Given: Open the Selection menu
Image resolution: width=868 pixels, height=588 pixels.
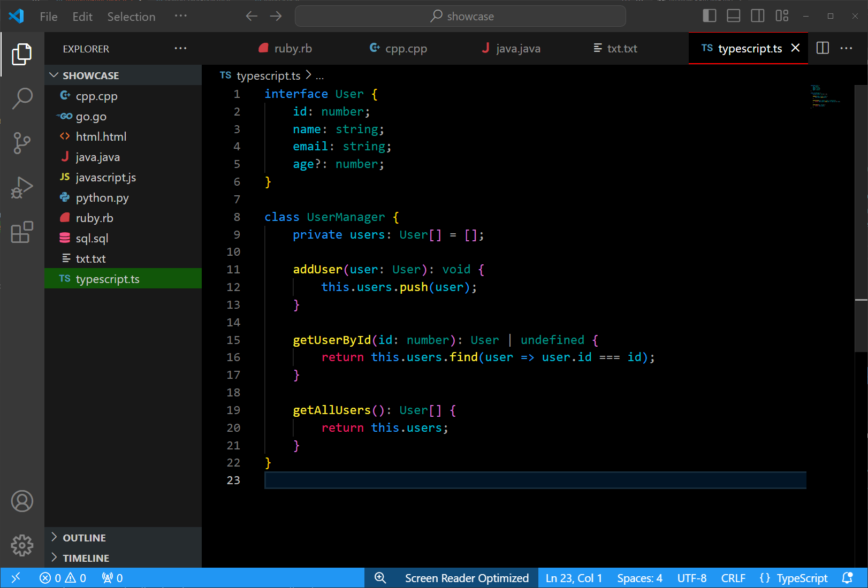Looking at the screenshot, I should tap(131, 17).
